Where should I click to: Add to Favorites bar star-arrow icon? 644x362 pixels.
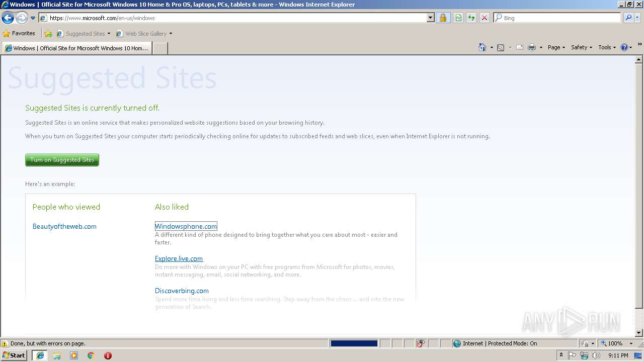pyautogui.click(x=48, y=34)
